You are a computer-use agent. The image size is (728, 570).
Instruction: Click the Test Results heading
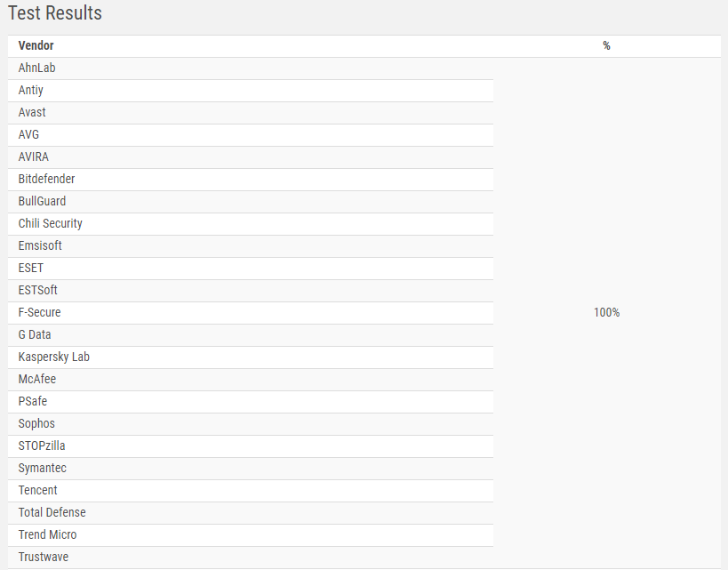point(55,13)
